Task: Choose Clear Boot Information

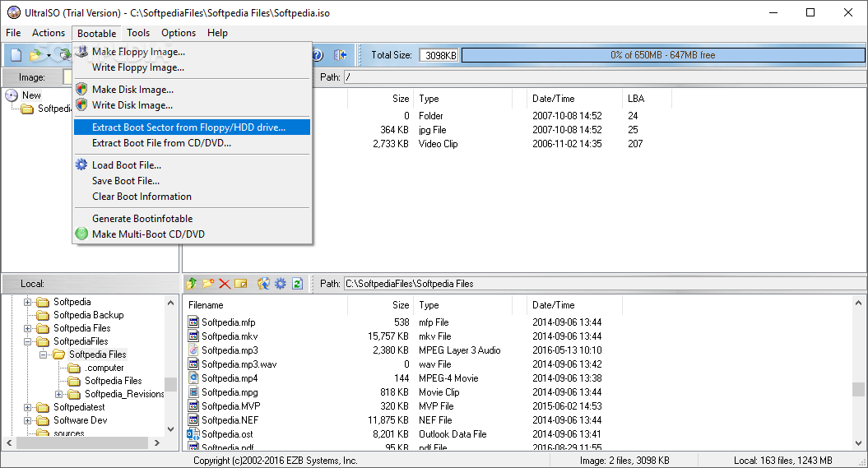Action: 192,197
